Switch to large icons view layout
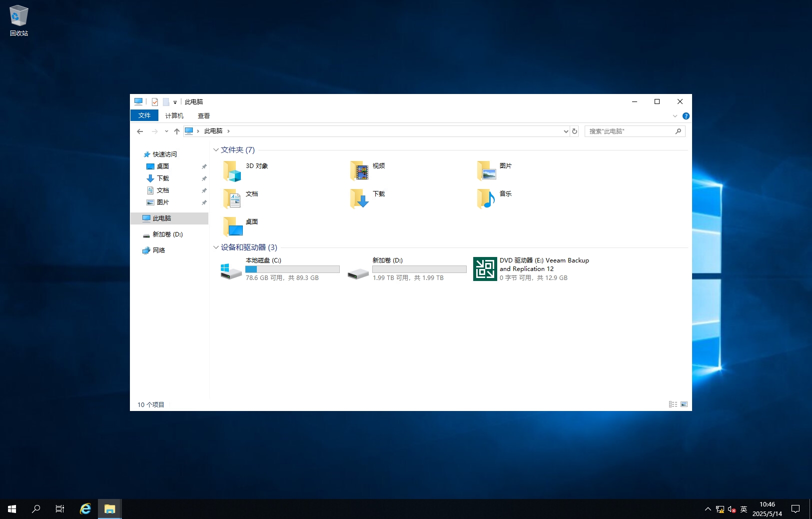812x519 pixels. tap(684, 404)
